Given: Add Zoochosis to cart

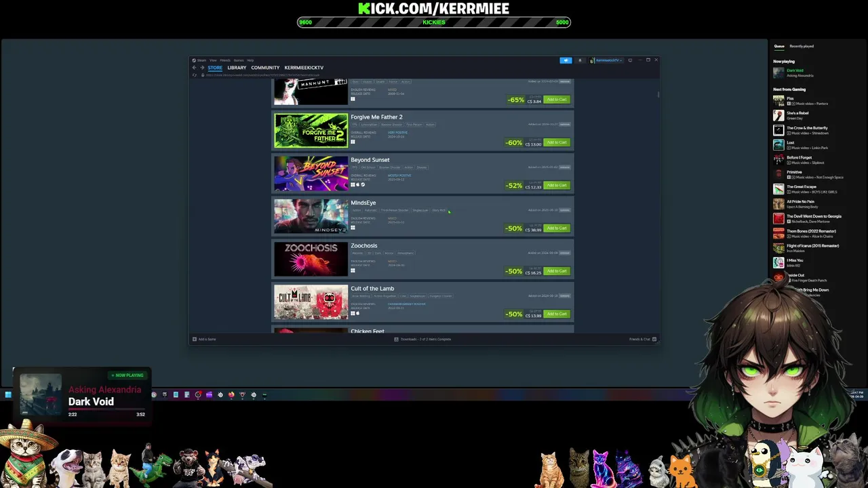Looking at the screenshot, I should tap(557, 271).
